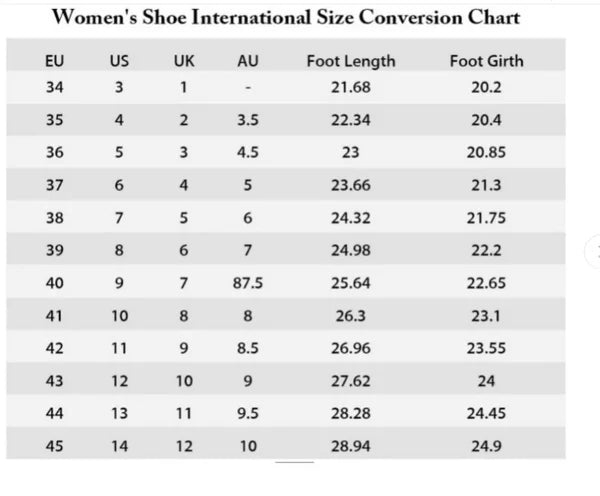The height and width of the screenshot is (496, 600).
Task: Click the AU column header
Action: (247, 61)
